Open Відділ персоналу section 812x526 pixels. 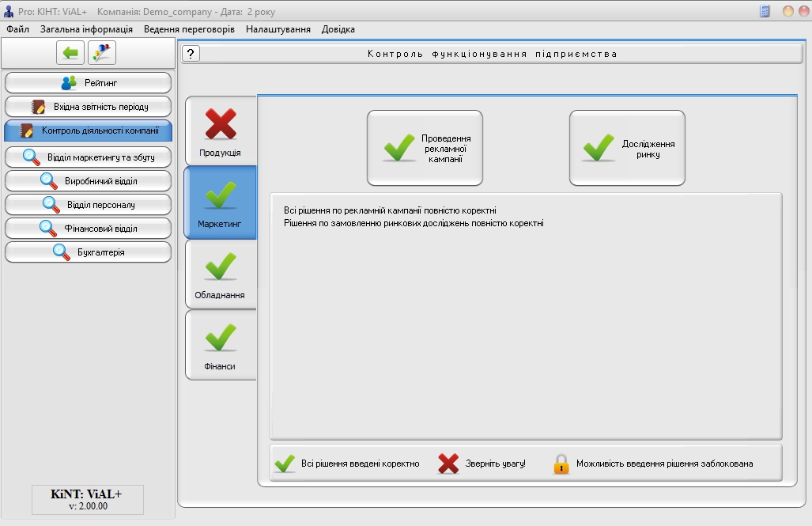click(88, 205)
